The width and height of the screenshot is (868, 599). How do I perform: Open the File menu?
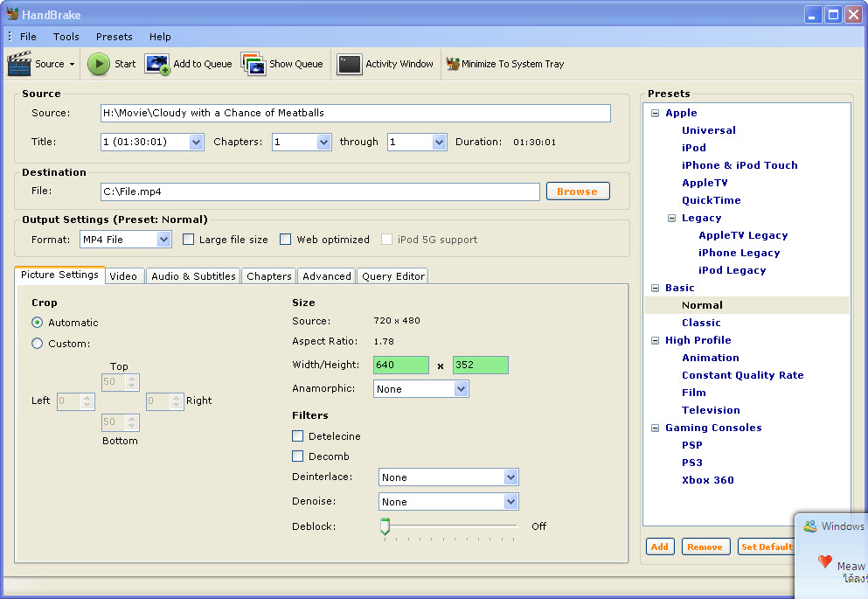28,37
